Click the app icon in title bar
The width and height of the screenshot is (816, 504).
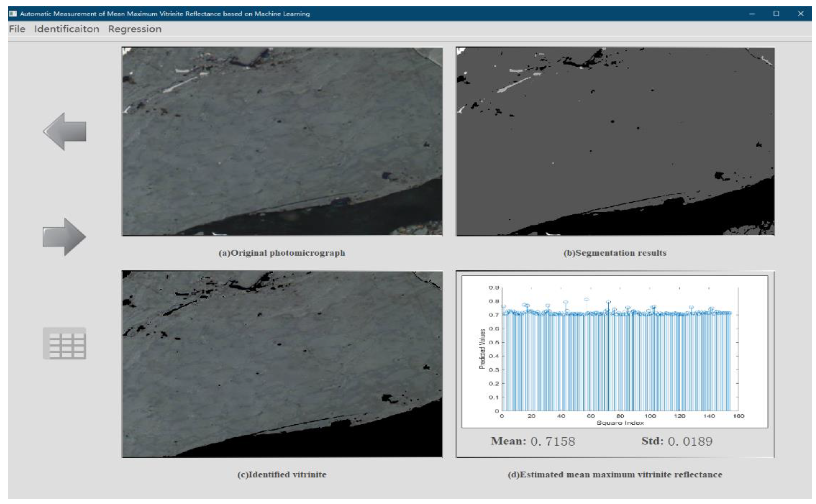13,14
